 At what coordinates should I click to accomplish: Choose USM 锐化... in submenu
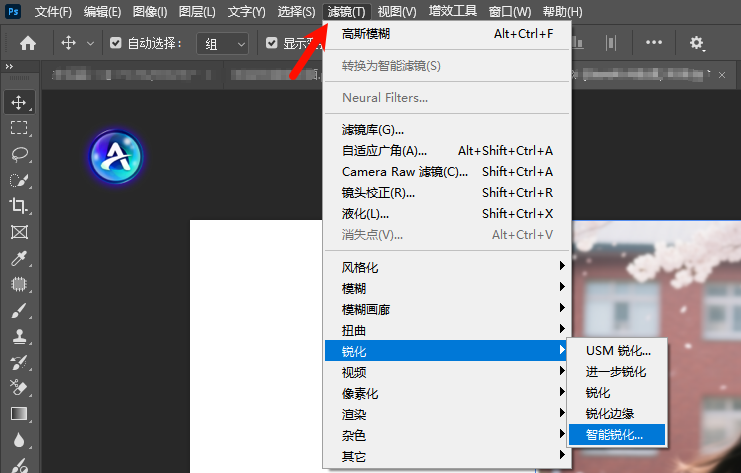point(617,351)
